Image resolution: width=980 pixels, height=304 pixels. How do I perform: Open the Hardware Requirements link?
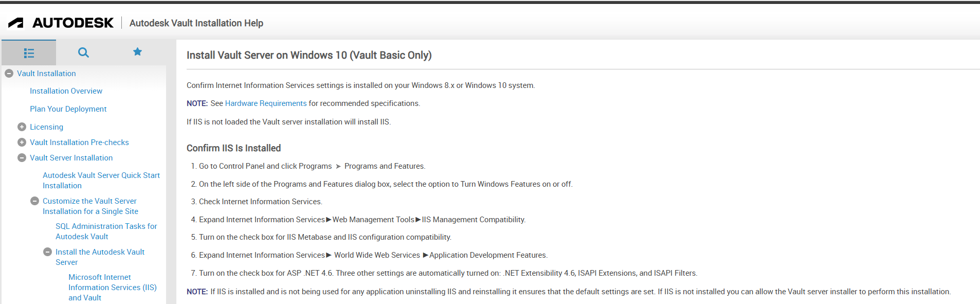265,103
